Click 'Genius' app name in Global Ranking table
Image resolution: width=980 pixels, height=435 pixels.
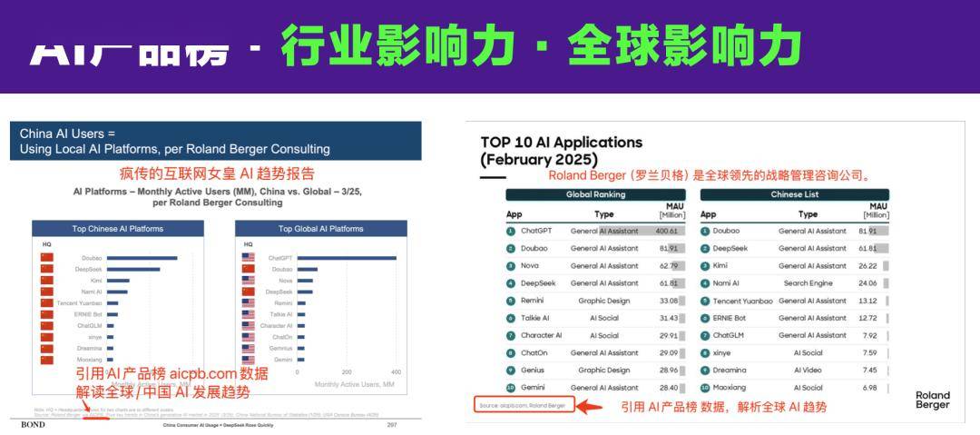pyautogui.click(x=532, y=371)
